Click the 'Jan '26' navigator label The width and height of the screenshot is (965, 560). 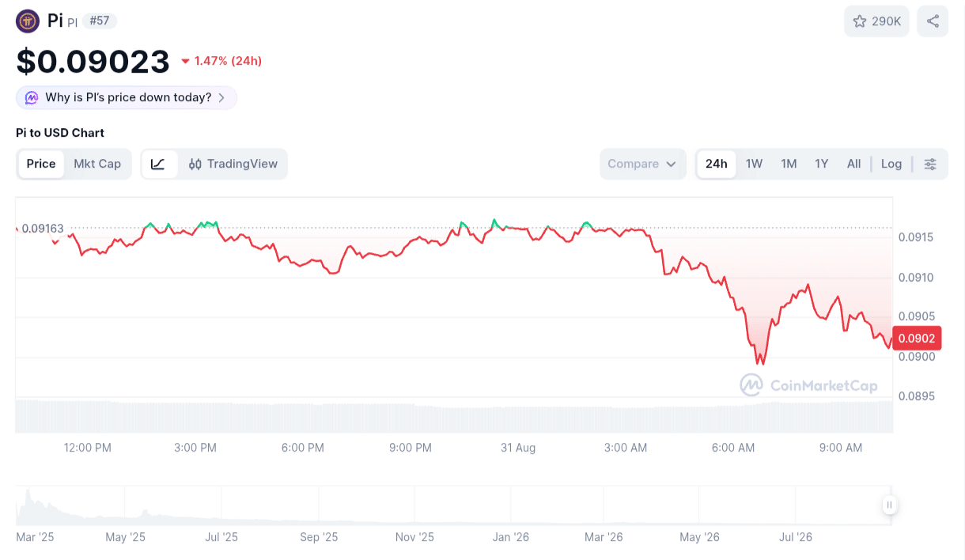pyautogui.click(x=511, y=537)
